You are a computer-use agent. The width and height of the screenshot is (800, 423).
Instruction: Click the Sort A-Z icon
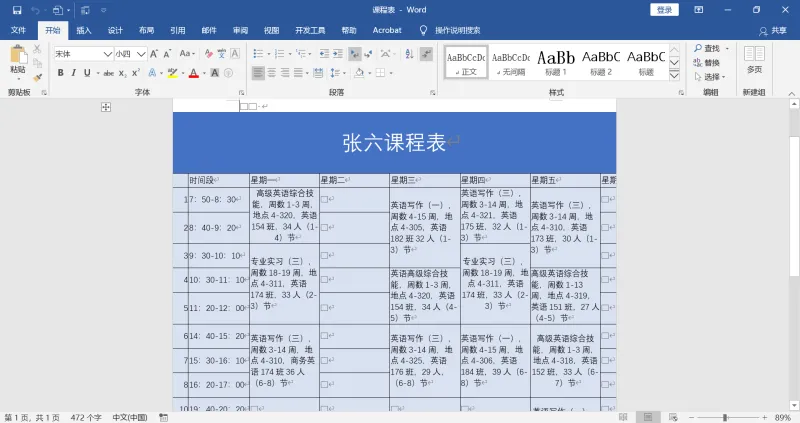tap(409, 54)
